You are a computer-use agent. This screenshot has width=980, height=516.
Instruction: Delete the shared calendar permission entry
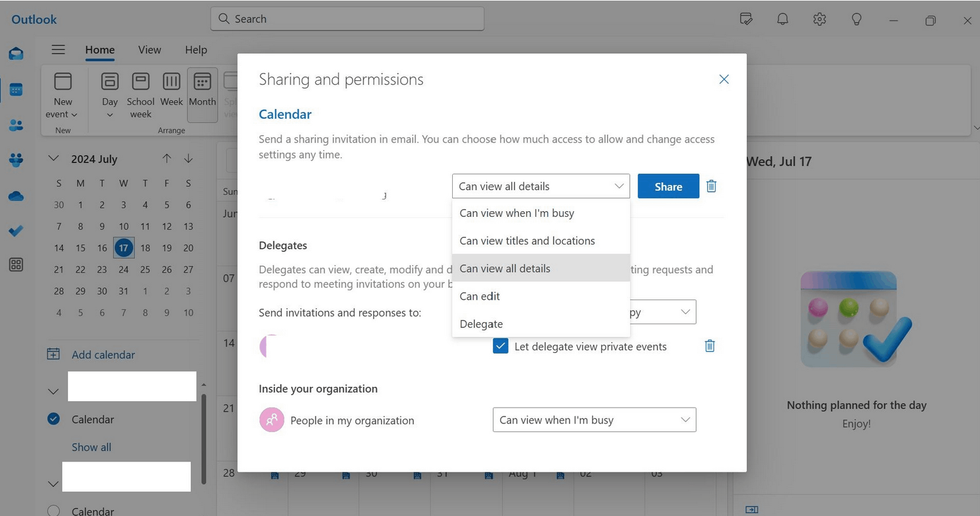click(x=711, y=185)
